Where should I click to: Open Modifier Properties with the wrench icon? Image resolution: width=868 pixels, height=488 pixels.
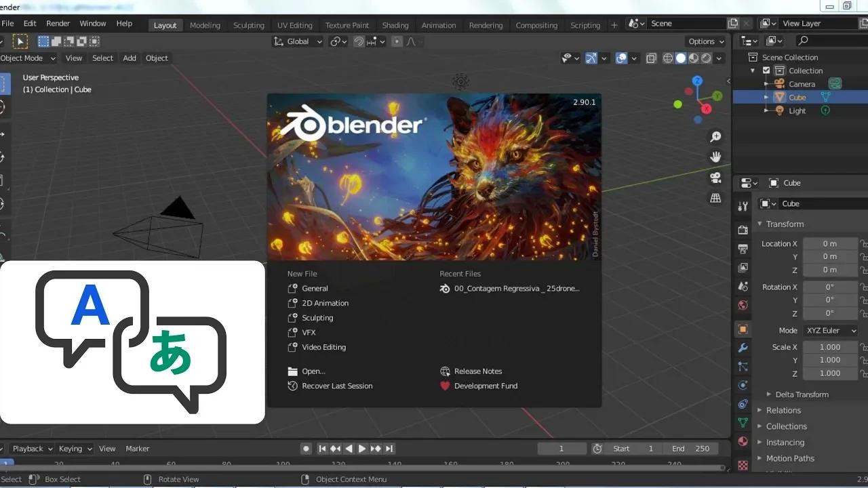pyautogui.click(x=743, y=347)
